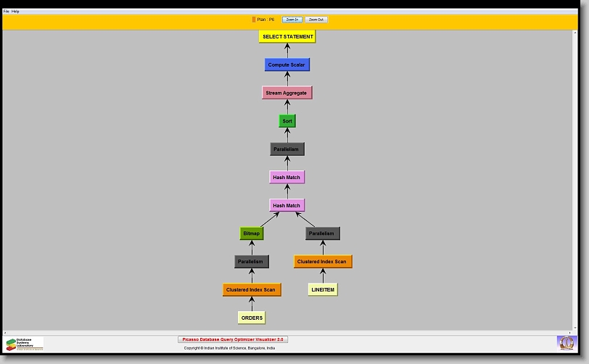Click the green Bitmap operator node
589x364 pixels.
pyautogui.click(x=252, y=233)
